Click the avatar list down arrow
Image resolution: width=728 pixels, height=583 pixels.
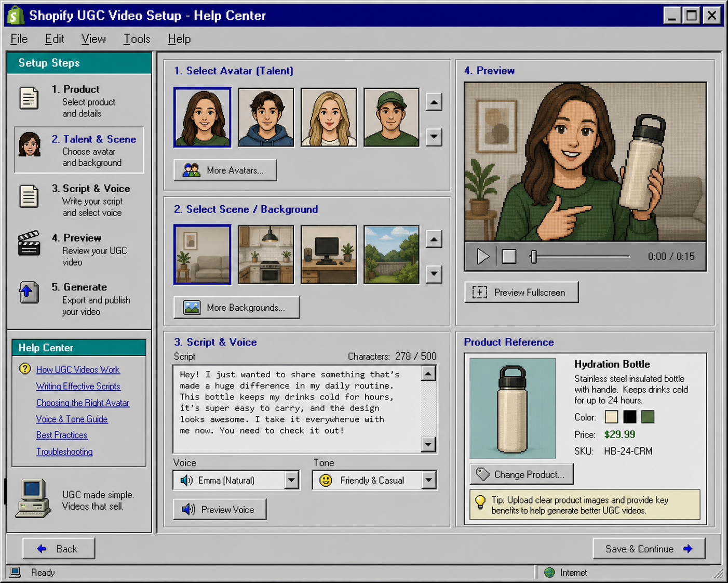(x=434, y=137)
